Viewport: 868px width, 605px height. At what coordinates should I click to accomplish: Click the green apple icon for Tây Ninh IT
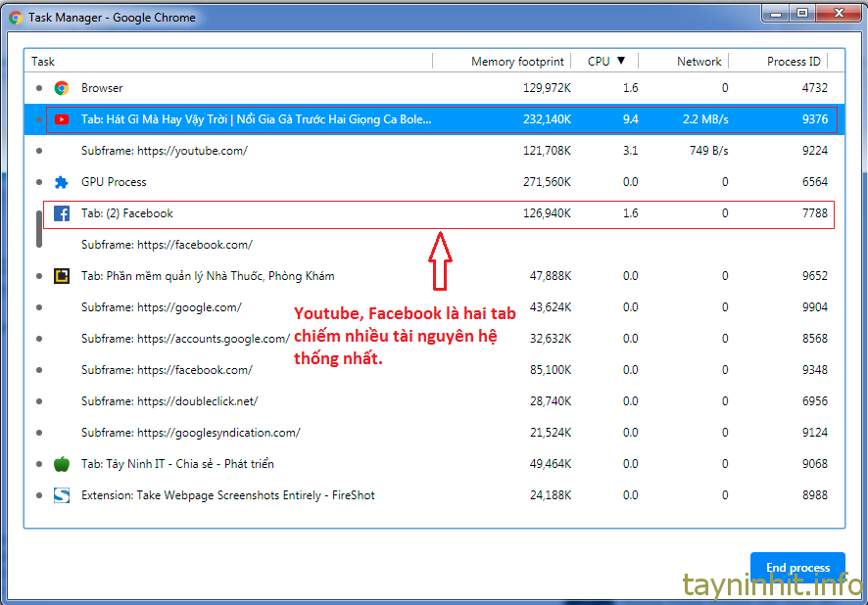[62, 464]
